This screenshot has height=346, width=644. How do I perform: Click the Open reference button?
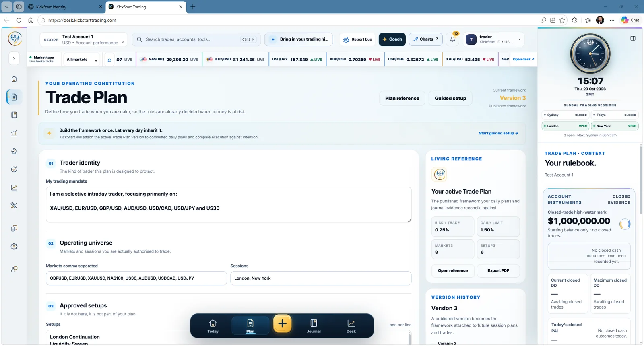coord(453,271)
